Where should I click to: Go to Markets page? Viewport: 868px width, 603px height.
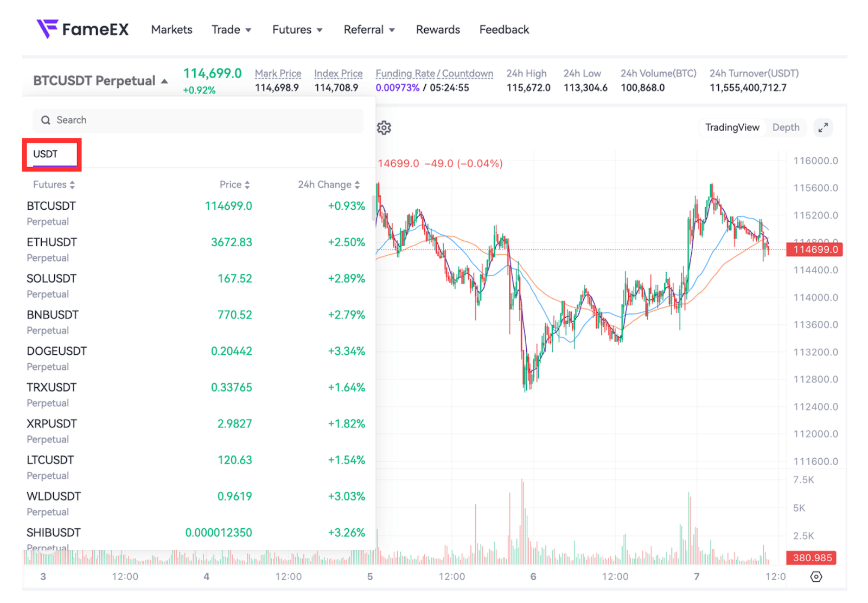[x=171, y=30]
